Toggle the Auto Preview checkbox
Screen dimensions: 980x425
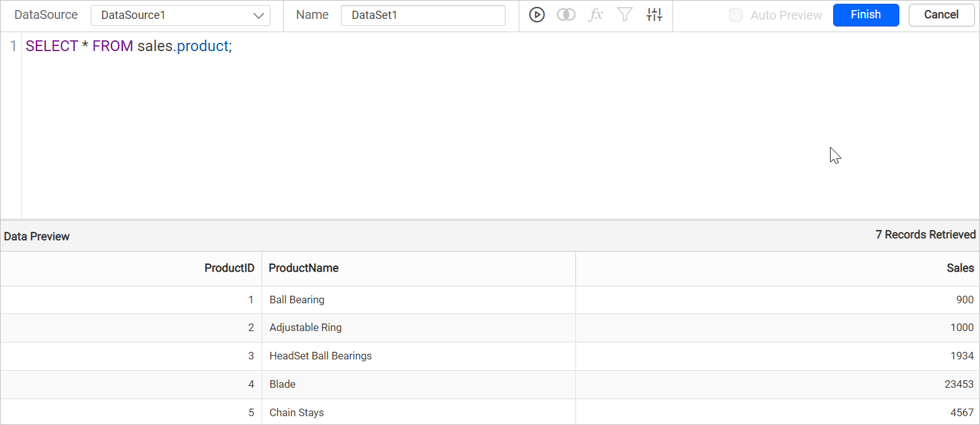735,15
